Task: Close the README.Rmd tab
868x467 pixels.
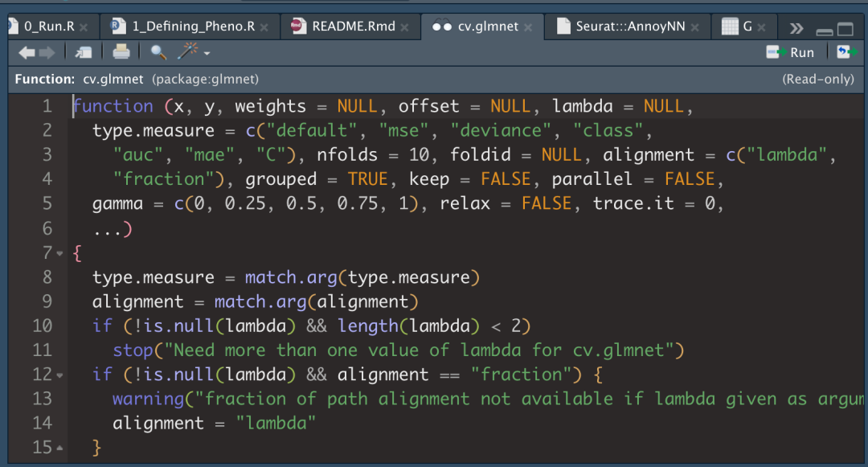Action: pyautogui.click(x=404, y=27)
